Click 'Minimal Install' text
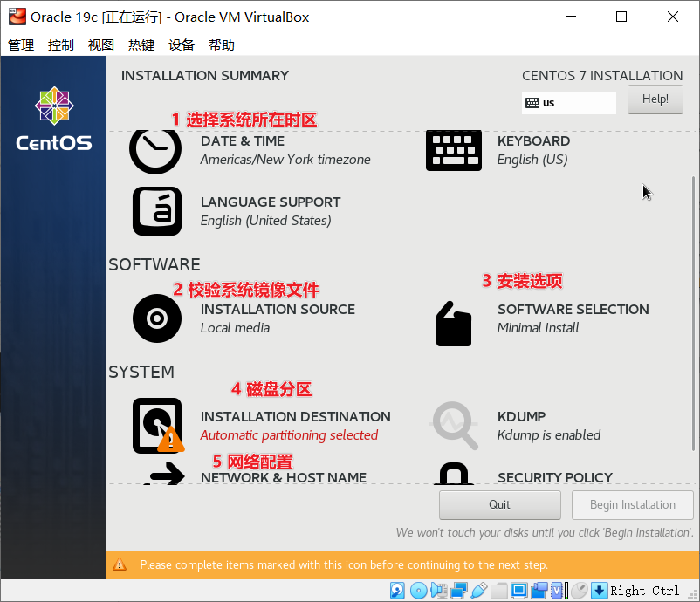The height and width of the screenshot is (602, 700). 538,328
